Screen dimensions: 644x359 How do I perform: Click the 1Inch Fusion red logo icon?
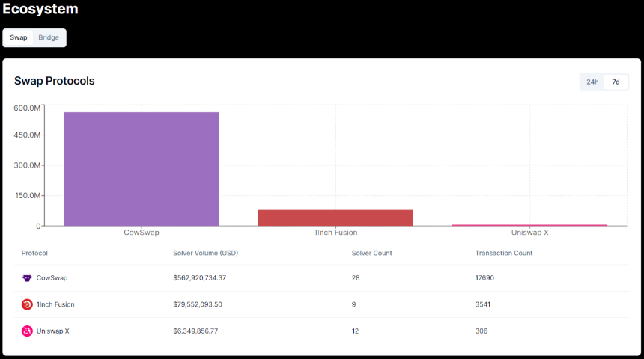[27, 304]
